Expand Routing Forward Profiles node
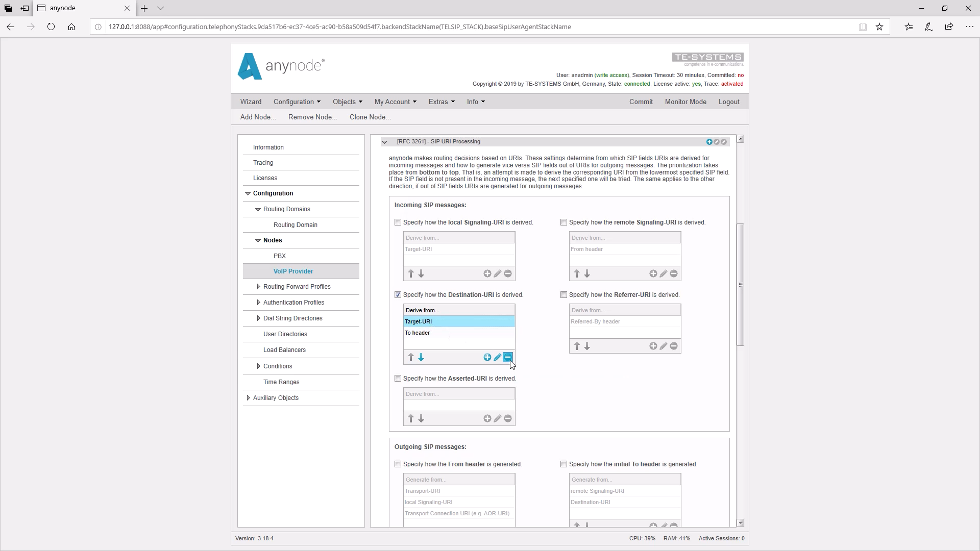Screen dimensions: 980x551 pyautogui.click(x=258, y=287)
